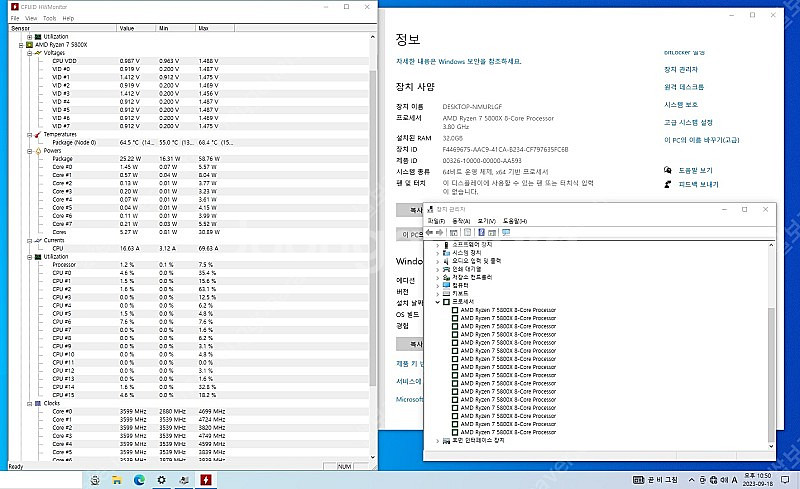Viewport: 800px width, 489px height.
Task: Open the Settings gear on the taskbar
Action: pos(161,480)
